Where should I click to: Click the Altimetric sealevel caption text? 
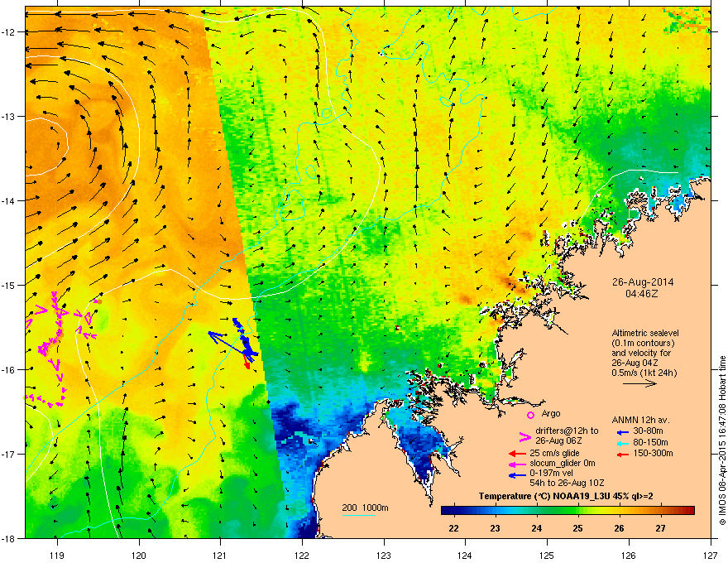pos(645,333)
